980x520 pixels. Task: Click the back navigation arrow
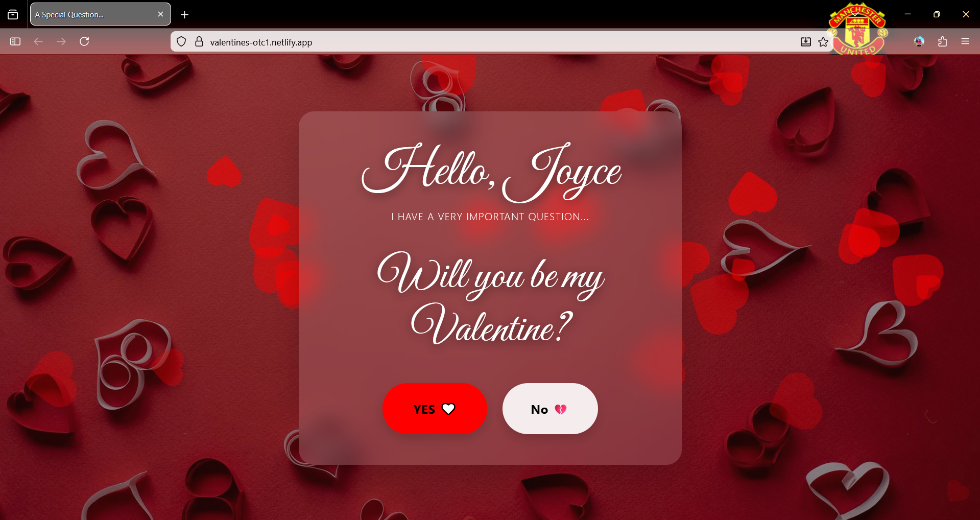(38, 41)
